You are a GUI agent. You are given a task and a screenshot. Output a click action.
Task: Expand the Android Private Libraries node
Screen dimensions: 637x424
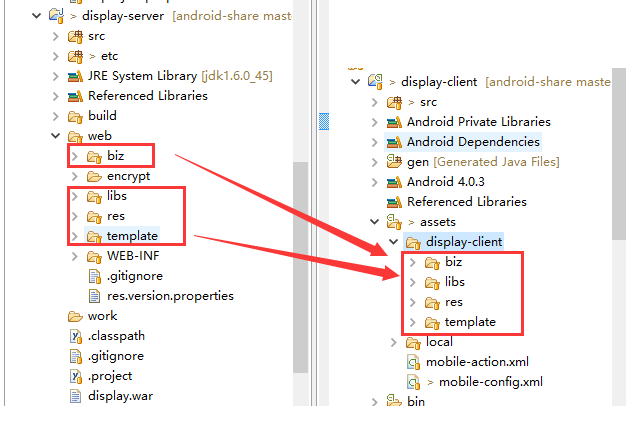[x=375, y=122]
